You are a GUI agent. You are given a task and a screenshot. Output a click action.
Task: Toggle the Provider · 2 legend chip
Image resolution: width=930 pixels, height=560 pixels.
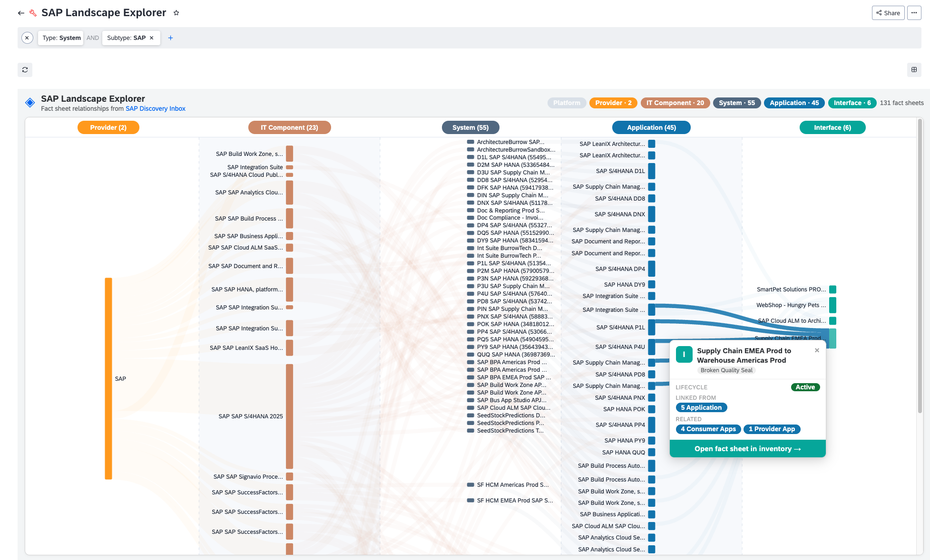coord(613,103)
